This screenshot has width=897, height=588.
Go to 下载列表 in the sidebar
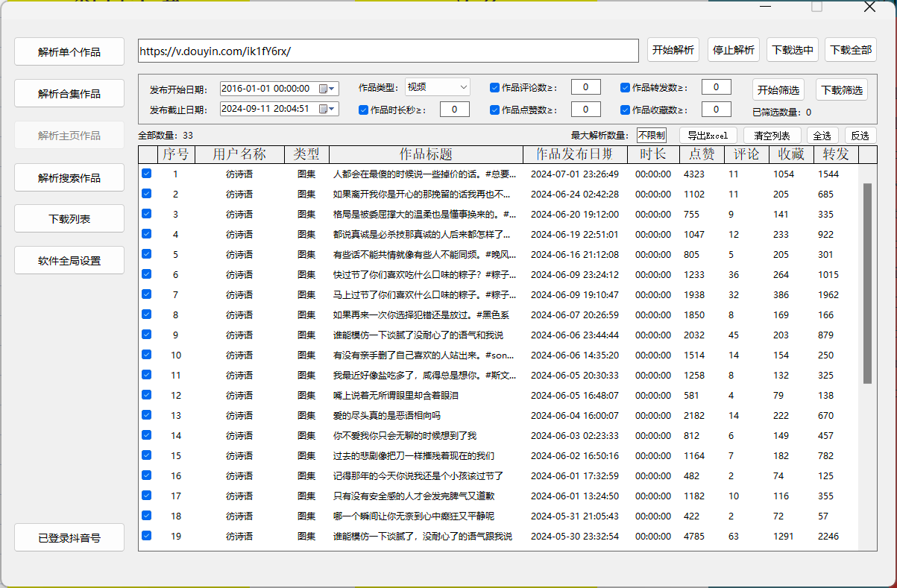pyautogui.click(x=69, y=219)
